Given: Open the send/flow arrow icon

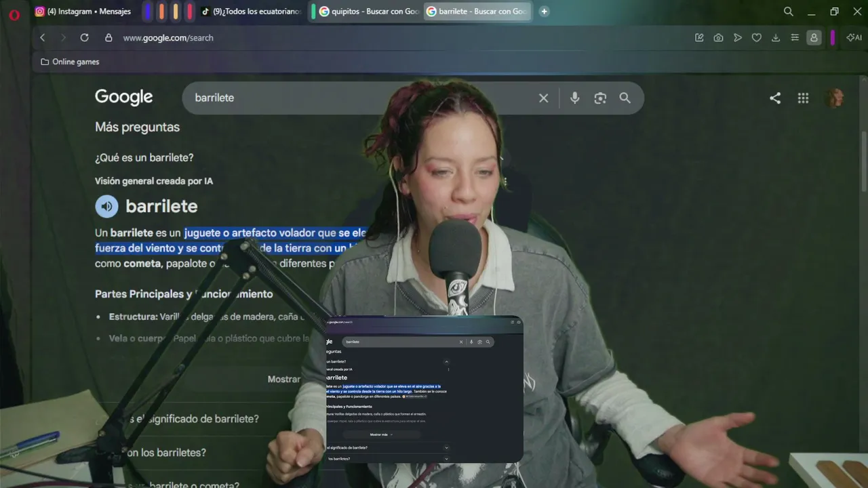Looking at the screenshot, I should click(x=738, y=38).
